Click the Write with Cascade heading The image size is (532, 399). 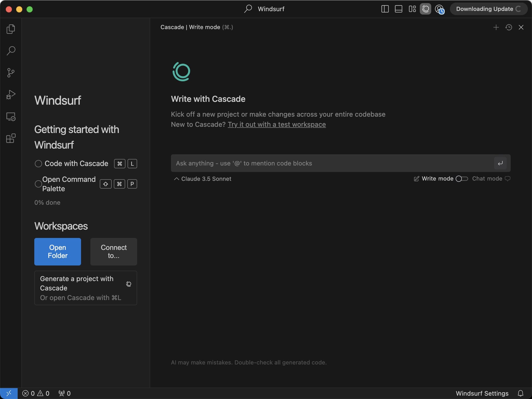[x=208, y=99]
